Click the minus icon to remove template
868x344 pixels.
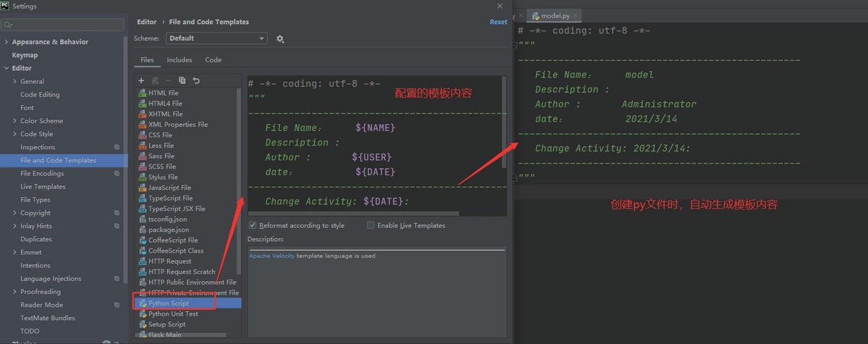(169, 80)
